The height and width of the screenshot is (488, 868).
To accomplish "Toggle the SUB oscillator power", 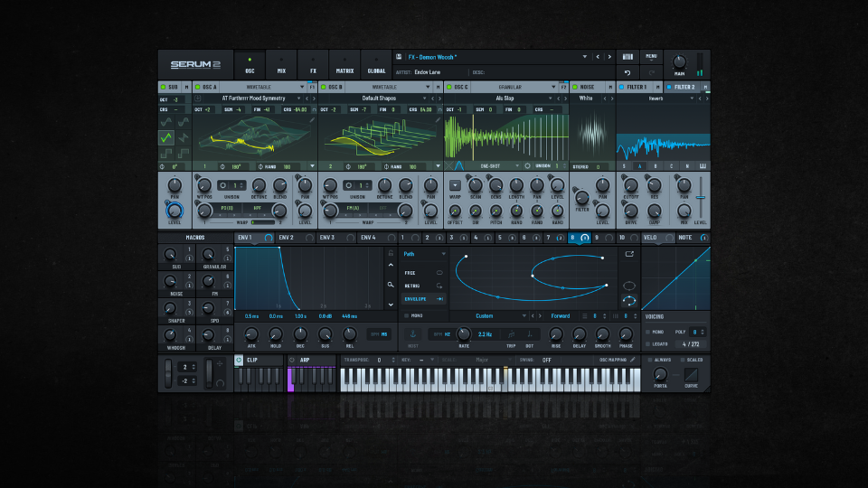I will (x=164, y=87).
